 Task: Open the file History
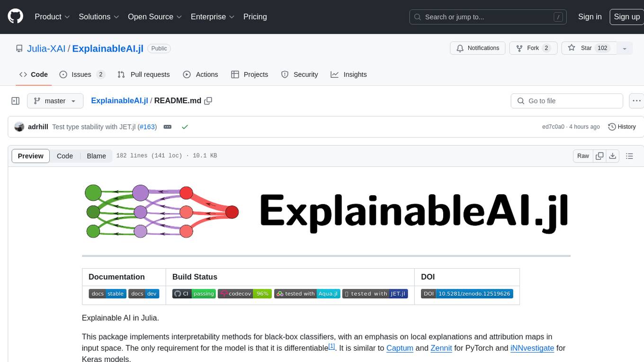pyautogui.click(x=622, y=127)
